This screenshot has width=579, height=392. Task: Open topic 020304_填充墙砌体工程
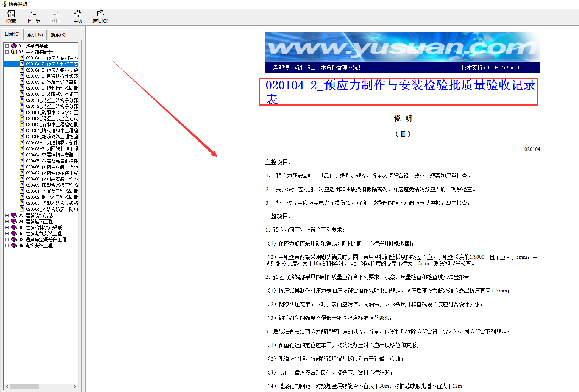(x=52, y=131)
